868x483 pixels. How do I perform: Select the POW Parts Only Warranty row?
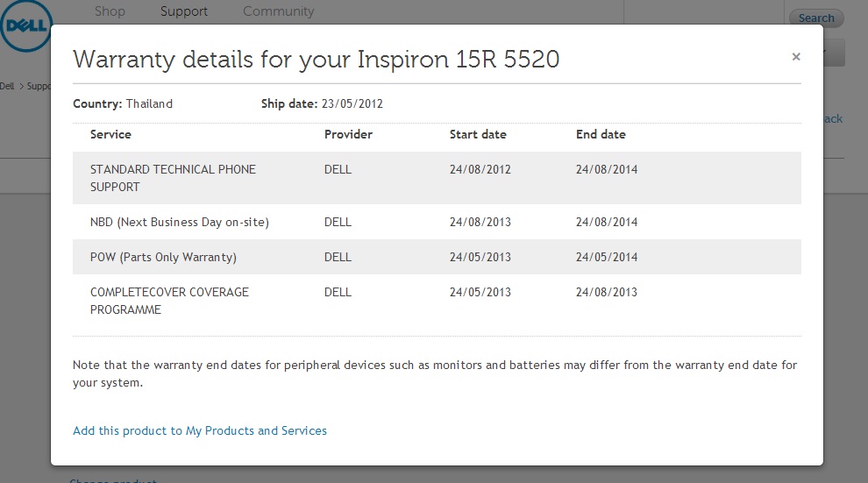(x=163, y=257)
